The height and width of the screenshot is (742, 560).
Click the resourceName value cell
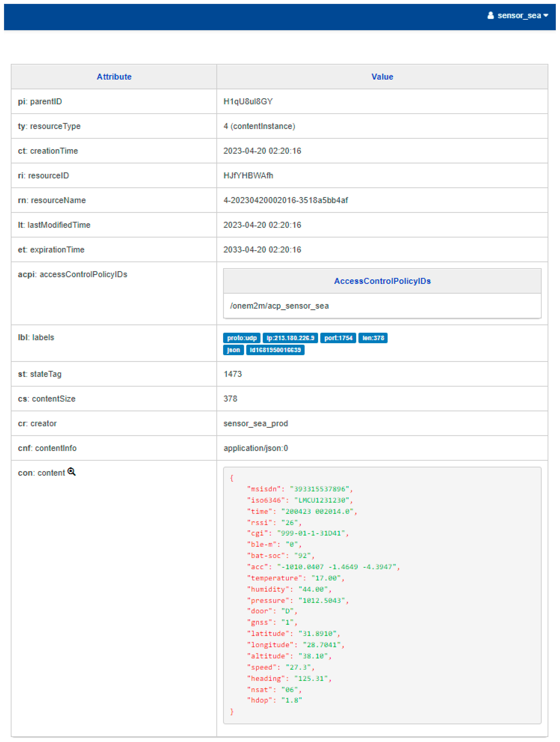(285, 200)
